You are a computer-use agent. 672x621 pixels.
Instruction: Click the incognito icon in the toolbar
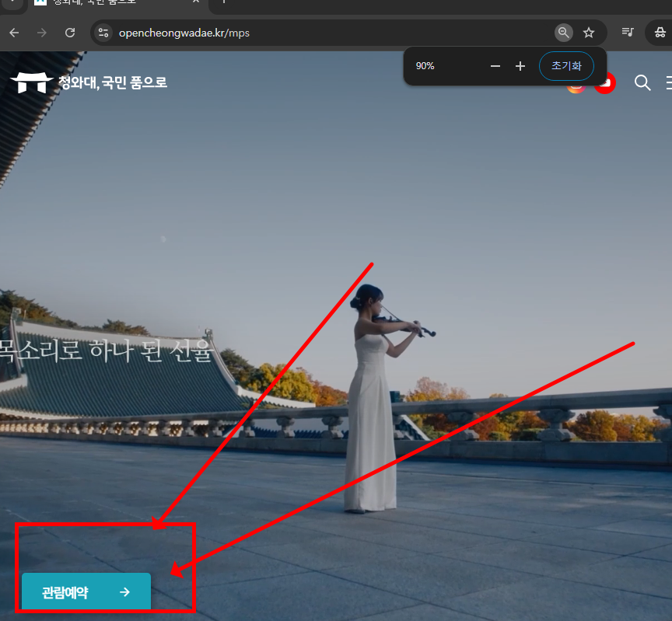[660, 32]
